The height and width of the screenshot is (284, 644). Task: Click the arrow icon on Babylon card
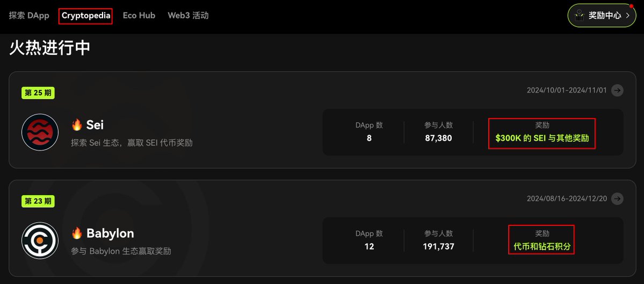pyautogui.click(x=618, y=198)
